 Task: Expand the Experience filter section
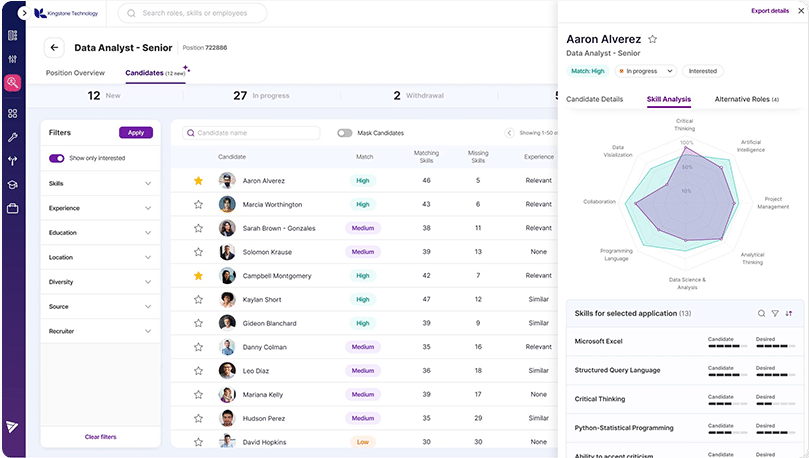click(100, 208)
